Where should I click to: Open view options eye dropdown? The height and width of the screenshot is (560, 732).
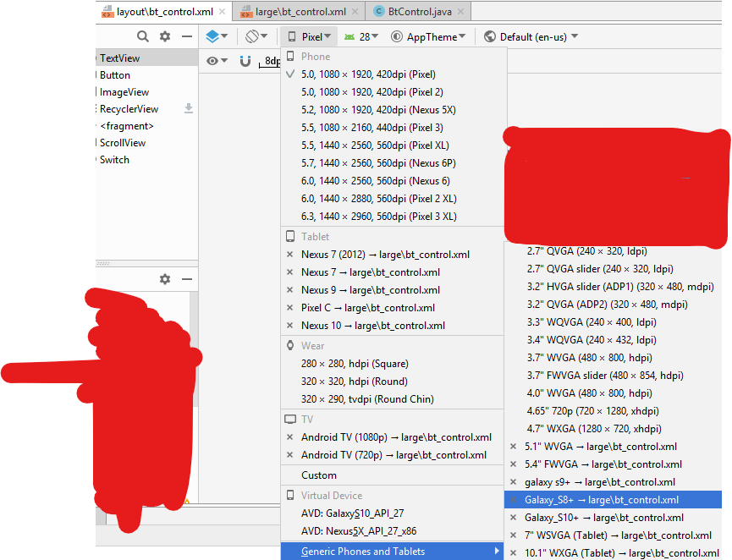pos(217,61)
